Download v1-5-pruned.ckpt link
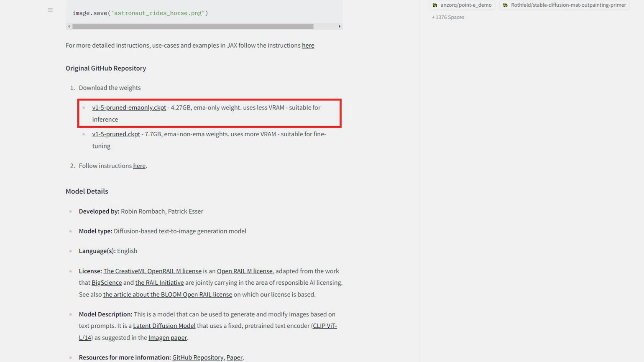Screen dimensions: 644x362 point(116,134)
